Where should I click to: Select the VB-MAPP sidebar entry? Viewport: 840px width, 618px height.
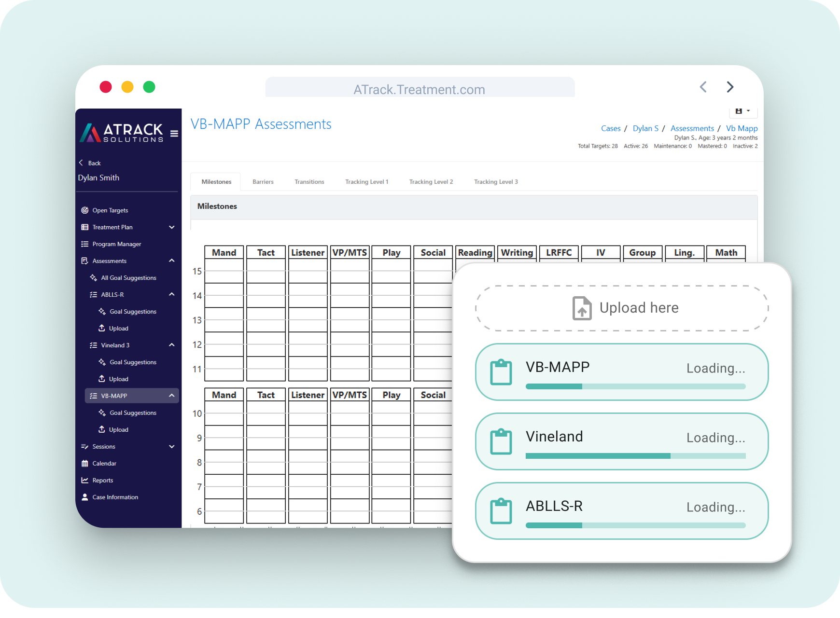[x=132, y=396]
